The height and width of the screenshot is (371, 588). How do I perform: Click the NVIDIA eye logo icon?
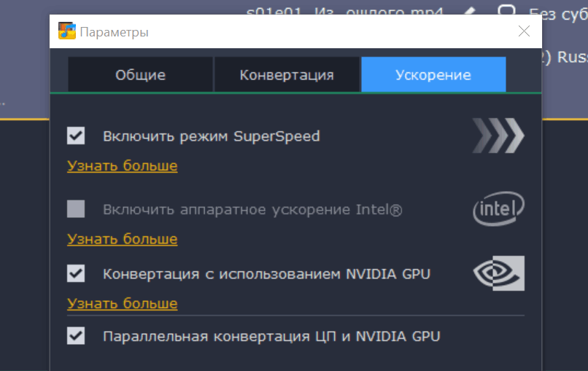click(499, 273)
